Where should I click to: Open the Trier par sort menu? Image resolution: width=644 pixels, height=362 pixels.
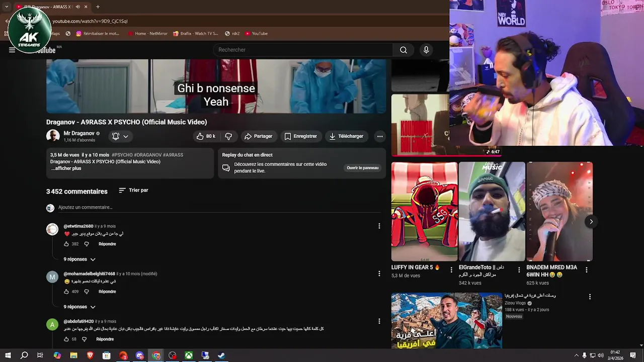tap(133, 191)
